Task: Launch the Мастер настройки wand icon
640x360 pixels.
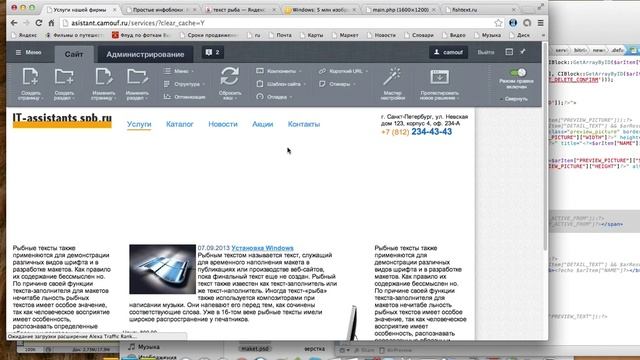Action: pos(392,77)
